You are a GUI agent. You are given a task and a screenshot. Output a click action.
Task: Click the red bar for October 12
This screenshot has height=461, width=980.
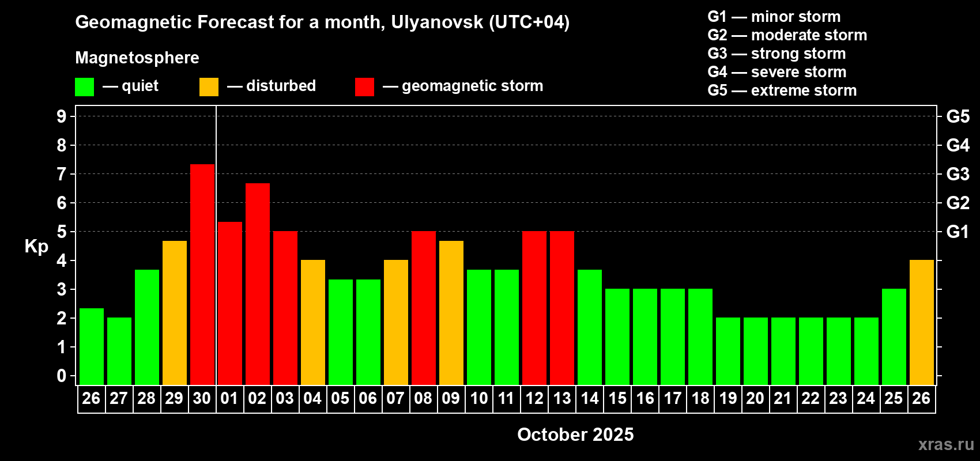coord(534,308)
